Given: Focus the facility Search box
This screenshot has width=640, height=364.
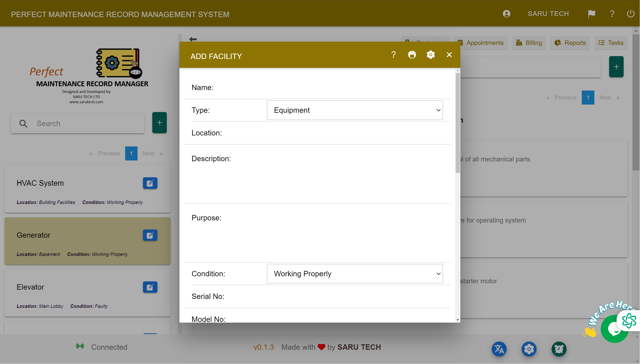Looking at the screenshot, I should 77,124.
